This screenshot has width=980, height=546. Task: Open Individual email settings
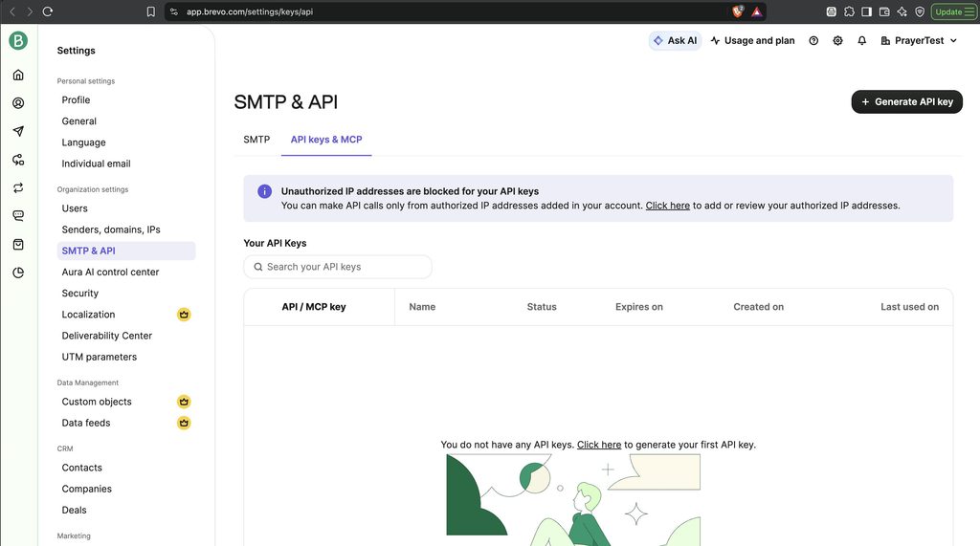(x=97, y=164)
